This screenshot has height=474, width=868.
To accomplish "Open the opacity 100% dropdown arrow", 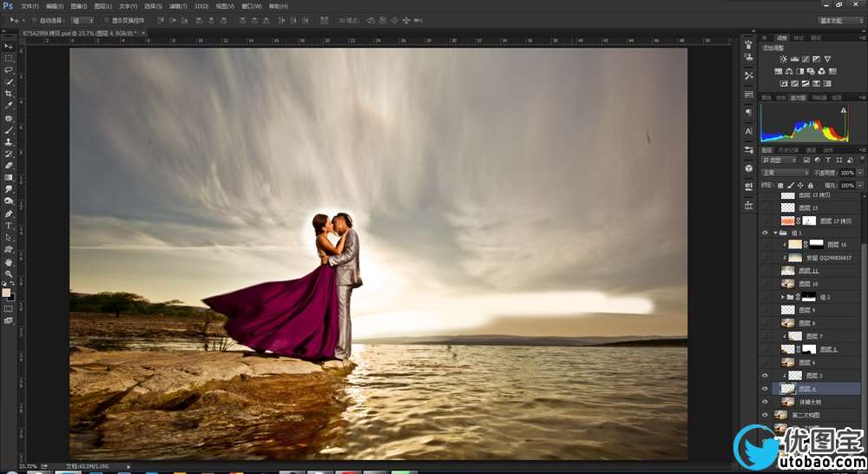I will click(859, 173).
